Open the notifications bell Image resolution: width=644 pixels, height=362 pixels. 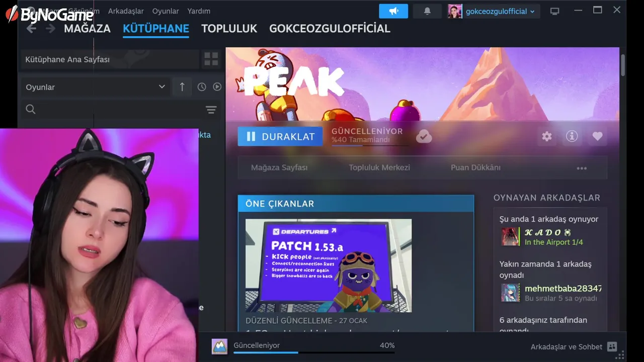[x=427, y=11]
